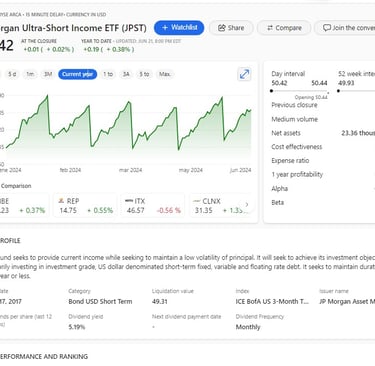Click the 1 year profitability label

click(297, 174)
